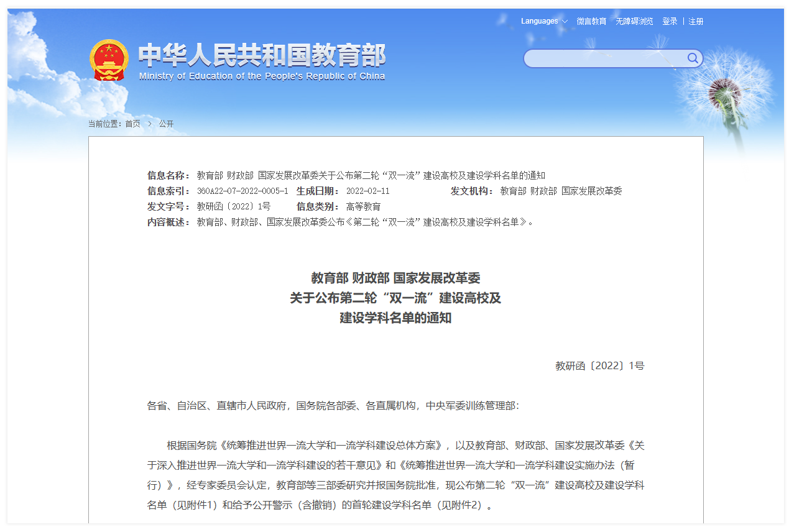Select issuing agency 教育部 财政部 国家发展改革委 value
Viewport: 789px width, 532px height.
point(561,191)
